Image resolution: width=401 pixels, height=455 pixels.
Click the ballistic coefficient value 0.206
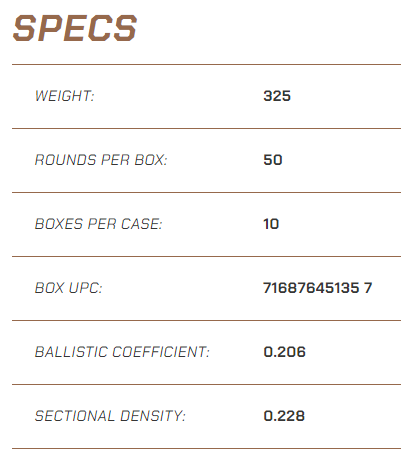point(284,352)
